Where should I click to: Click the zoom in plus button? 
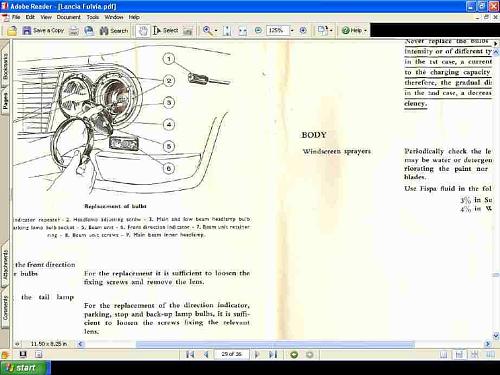(x=303, y=30)
